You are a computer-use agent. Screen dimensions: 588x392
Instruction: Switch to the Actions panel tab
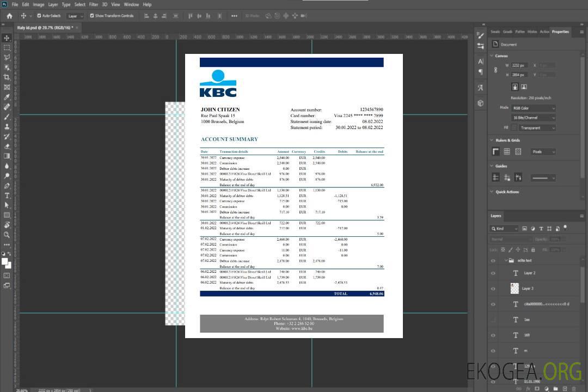pyautogui.click(x=544, y=32)
